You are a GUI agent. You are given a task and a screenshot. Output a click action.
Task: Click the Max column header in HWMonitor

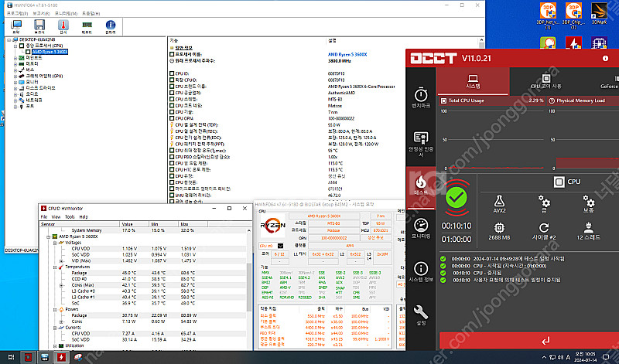tap(193, 224)
